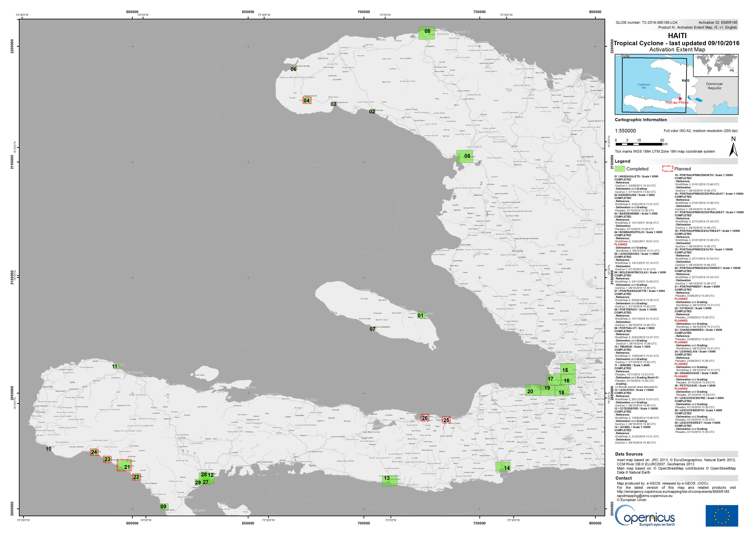Click the 'Dominican Republic' label in inset map
The height and width of the screenshot is (534, 756).
click(x=714, y=86)
